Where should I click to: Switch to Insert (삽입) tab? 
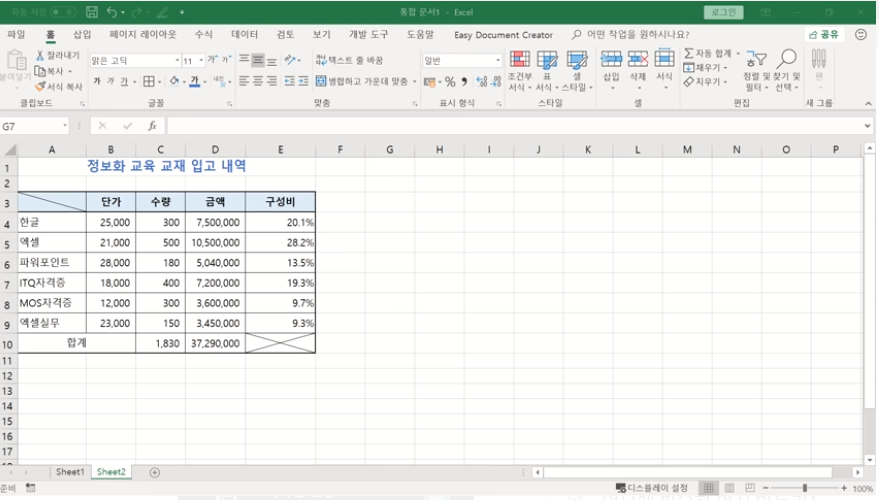point(82,34)
